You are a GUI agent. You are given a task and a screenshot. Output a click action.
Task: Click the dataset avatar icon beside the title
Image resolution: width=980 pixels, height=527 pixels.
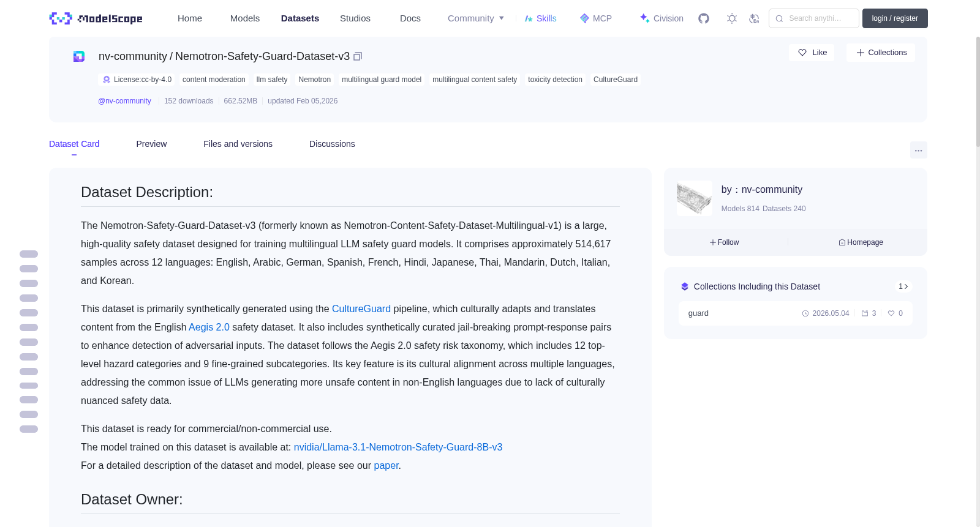pyautogui.click(x=79, y=56)
